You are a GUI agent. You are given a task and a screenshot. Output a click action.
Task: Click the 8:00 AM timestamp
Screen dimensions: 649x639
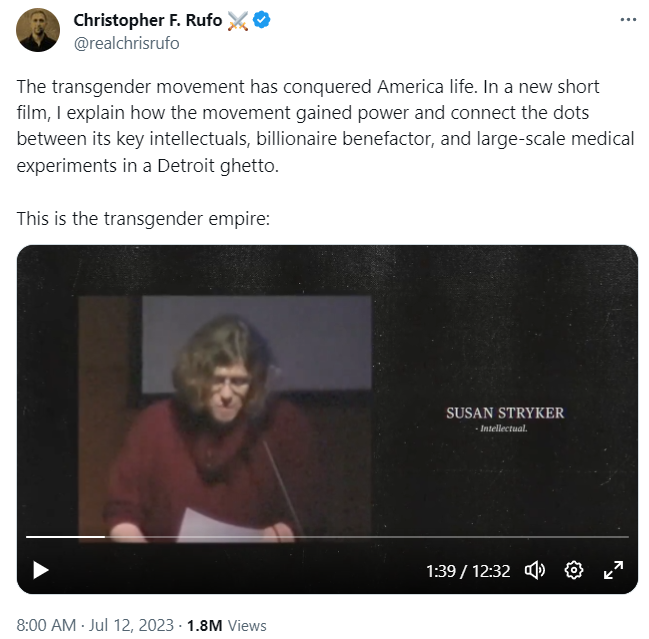[47, 625]
